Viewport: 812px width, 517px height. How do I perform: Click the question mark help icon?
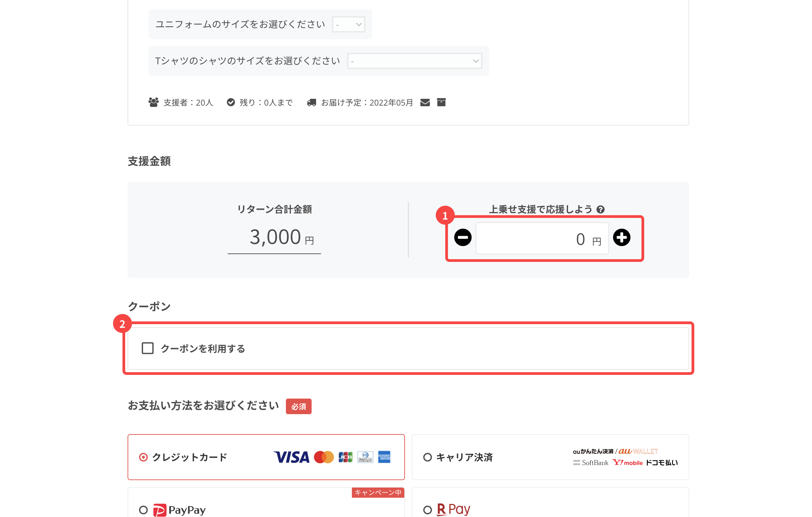click(x=601, y=209)
